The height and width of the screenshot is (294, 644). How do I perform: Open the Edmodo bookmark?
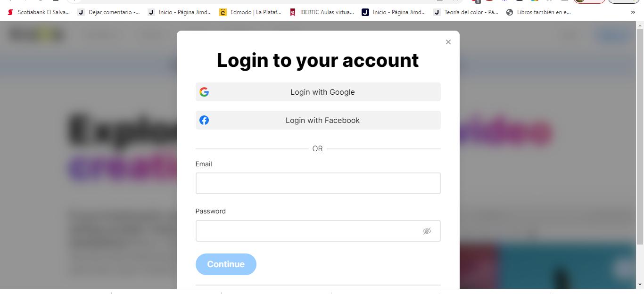[x=251, y=12]
